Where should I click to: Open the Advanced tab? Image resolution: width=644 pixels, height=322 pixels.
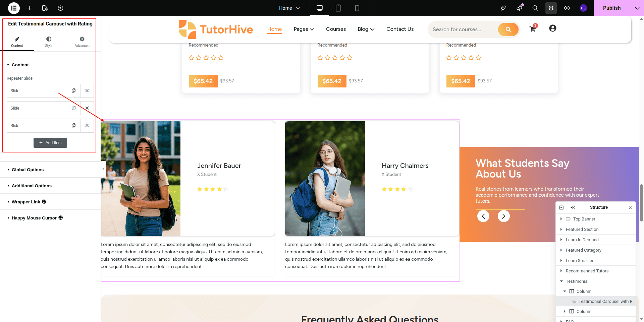coord(82,42)
